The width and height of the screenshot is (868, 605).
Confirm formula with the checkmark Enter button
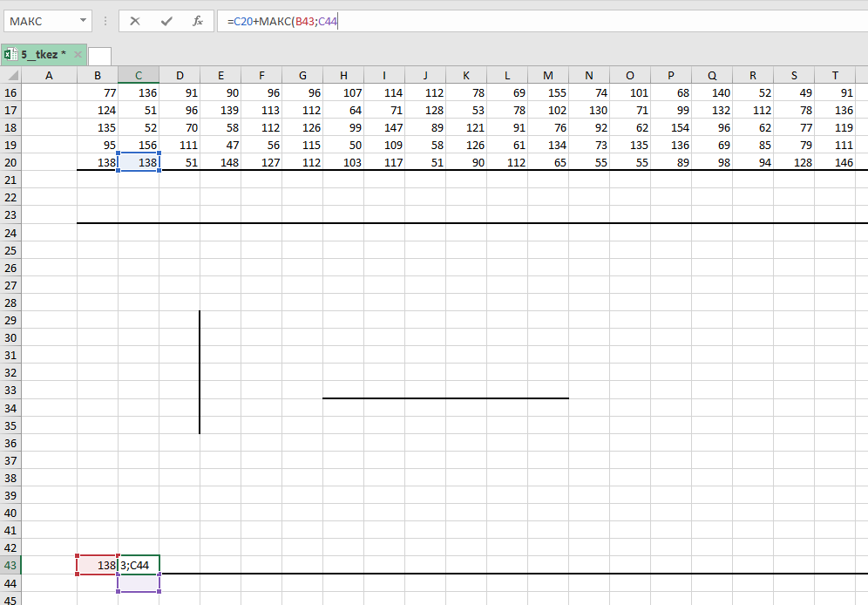point(166,21)
